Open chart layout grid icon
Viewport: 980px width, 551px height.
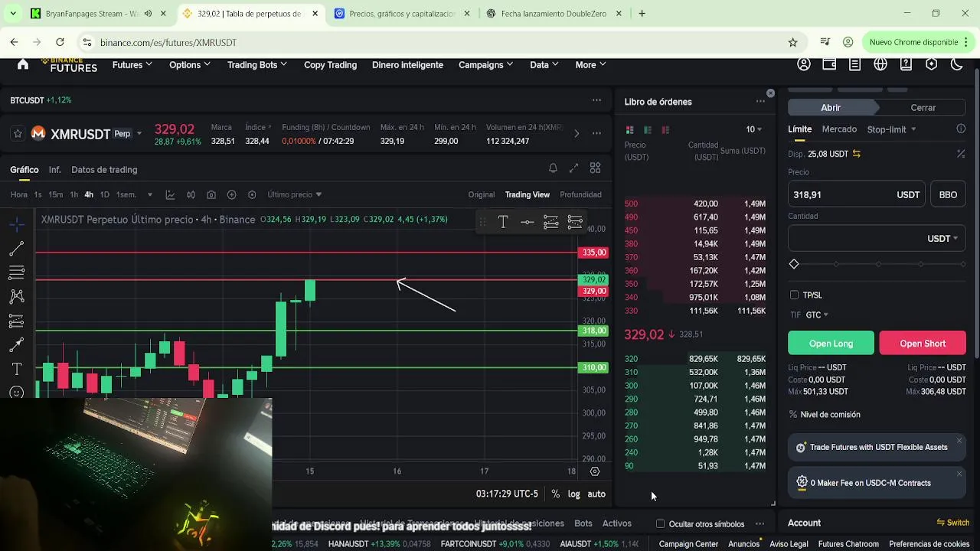(x=595, y=168)
